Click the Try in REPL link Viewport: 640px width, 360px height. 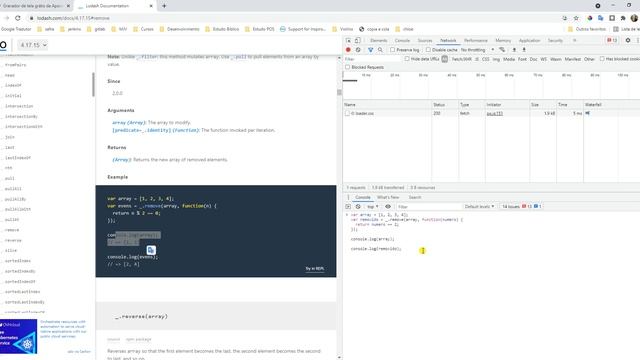pos(315,269)
